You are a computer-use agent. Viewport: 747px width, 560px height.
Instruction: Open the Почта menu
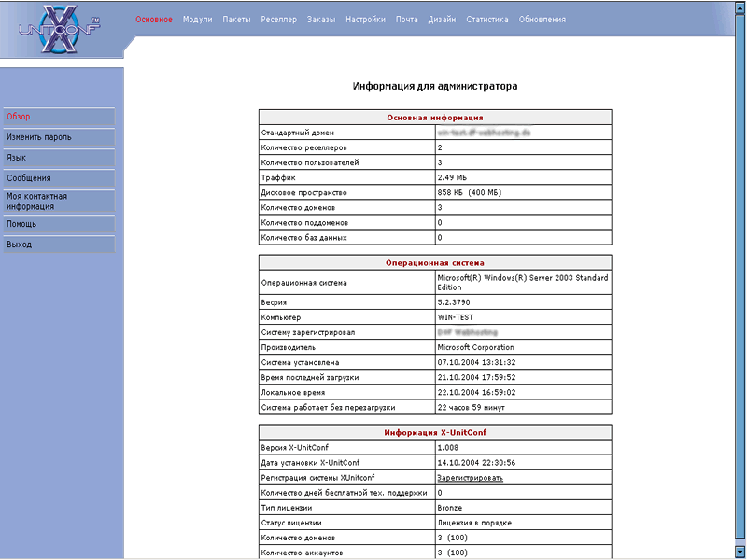(406, 20)
